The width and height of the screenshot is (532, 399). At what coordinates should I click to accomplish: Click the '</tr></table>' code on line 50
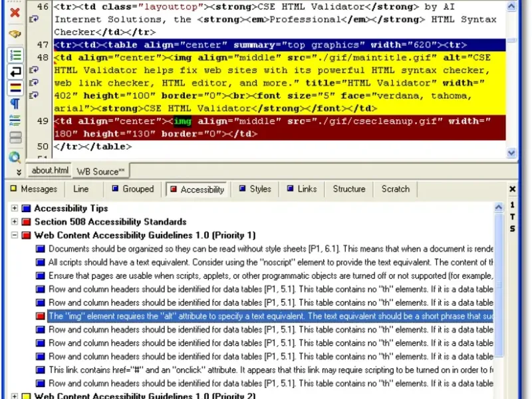[x=92, y=146]
